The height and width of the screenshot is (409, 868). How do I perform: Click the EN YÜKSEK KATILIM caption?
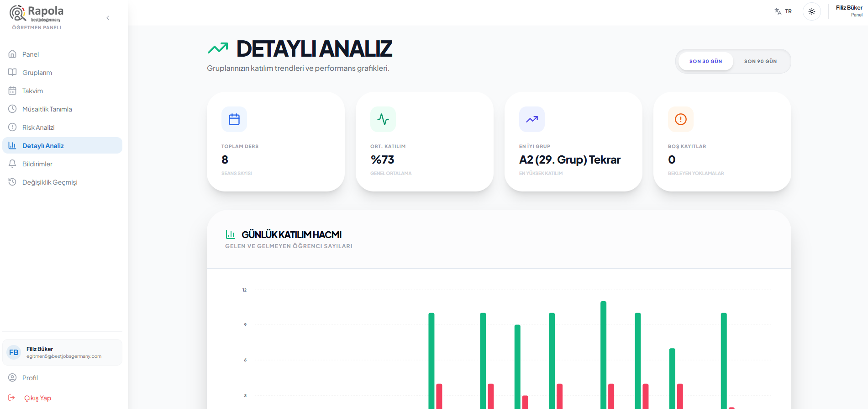(541, 173)
